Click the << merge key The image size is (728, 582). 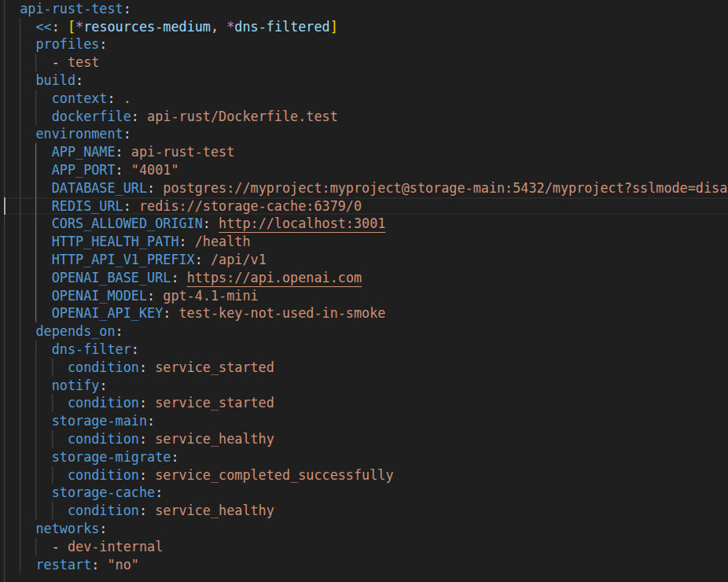pyautogui.click(x=44, y=27)
